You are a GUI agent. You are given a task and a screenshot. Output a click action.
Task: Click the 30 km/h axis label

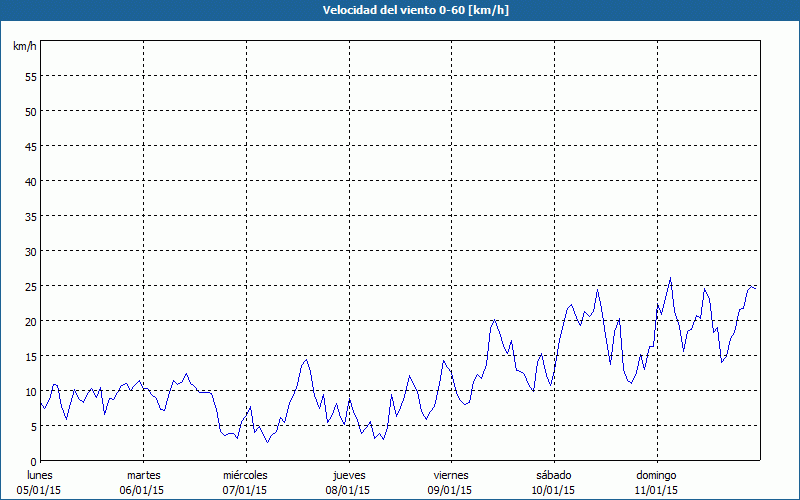coord(30,251)
